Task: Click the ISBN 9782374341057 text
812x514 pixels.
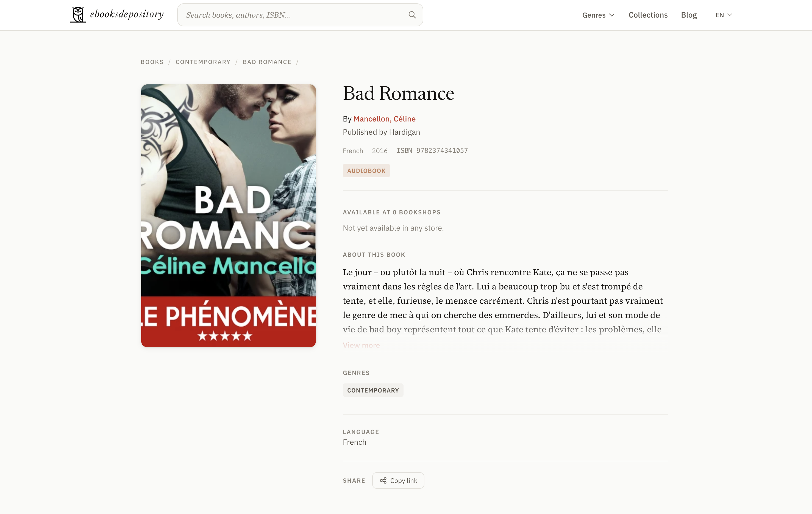Action: [x=432, y=151]
